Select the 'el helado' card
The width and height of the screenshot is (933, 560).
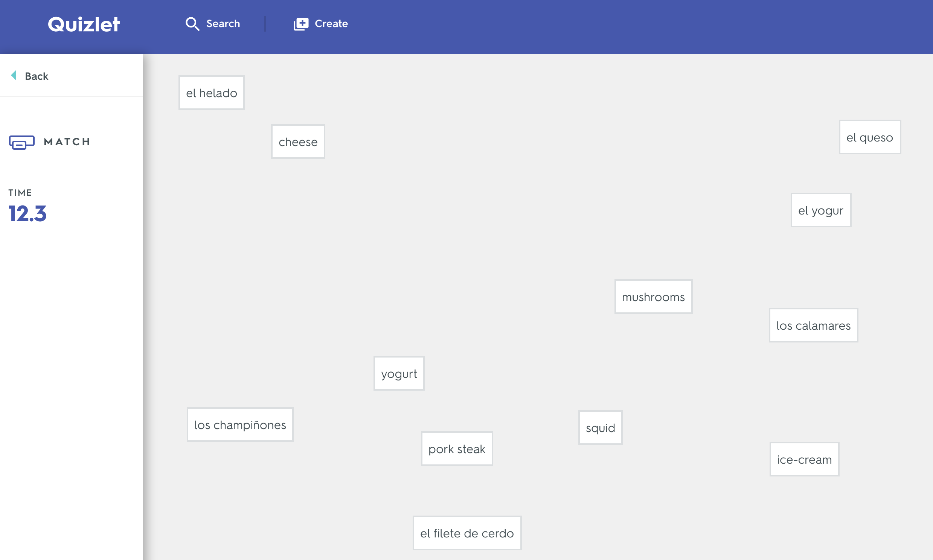pyautogui.click(x=211, y=93)
